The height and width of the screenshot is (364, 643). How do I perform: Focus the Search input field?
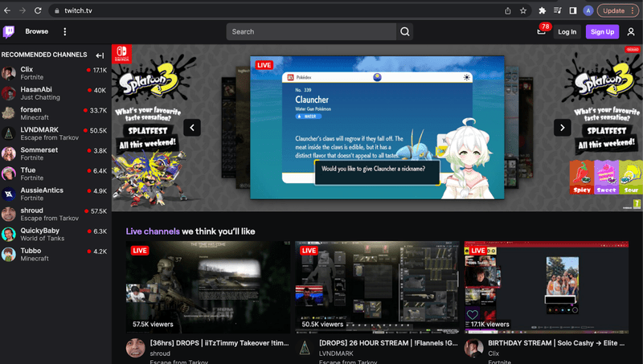311,31
